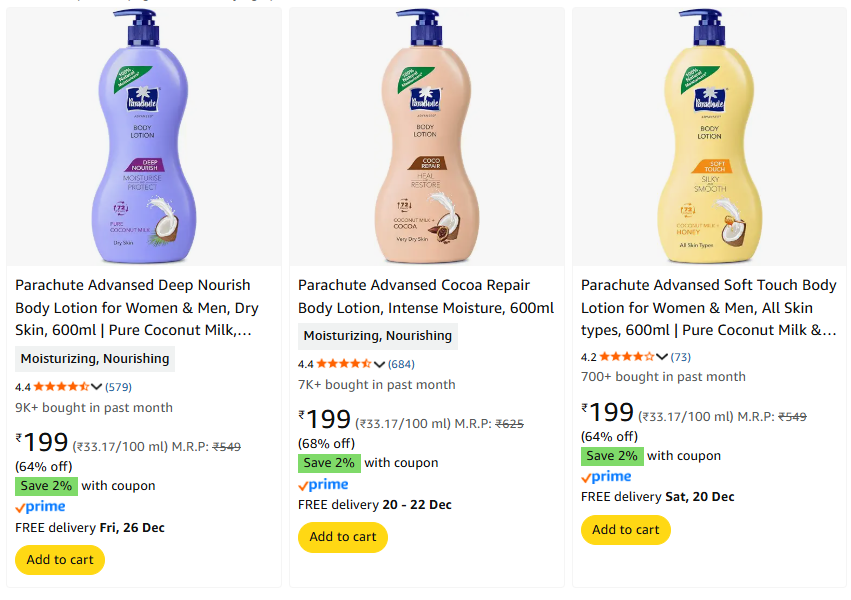Click the Prime logo under Soft Touch lotion
This screenshot has width=851, height=600.
pyautogui.click(x=606, y=477)
